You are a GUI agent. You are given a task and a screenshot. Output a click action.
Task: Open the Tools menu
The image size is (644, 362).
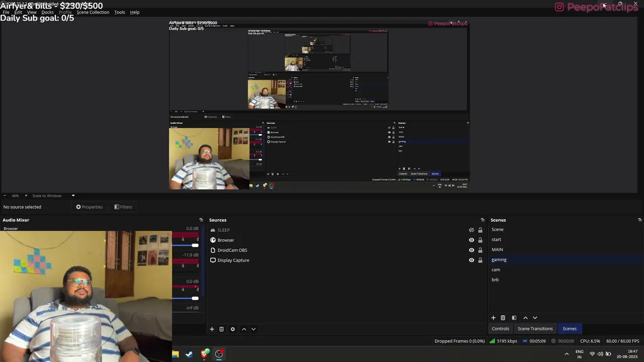(120, 12)
